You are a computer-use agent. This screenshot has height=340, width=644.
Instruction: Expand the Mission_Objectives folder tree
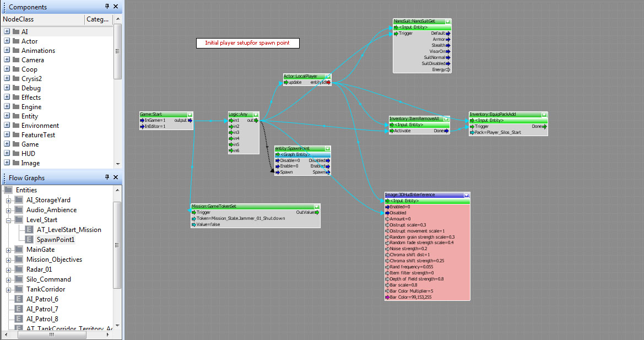click(x=9, y=260)
